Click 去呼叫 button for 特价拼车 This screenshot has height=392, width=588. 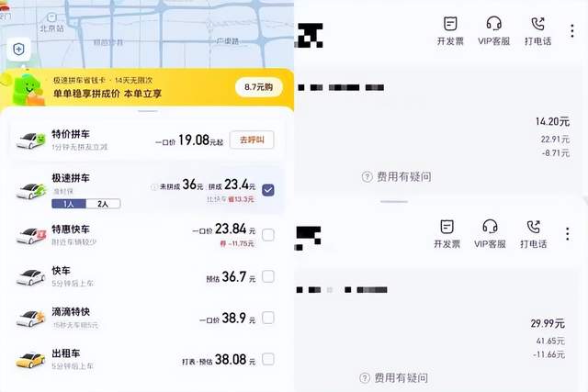click(x=252, y=140)
